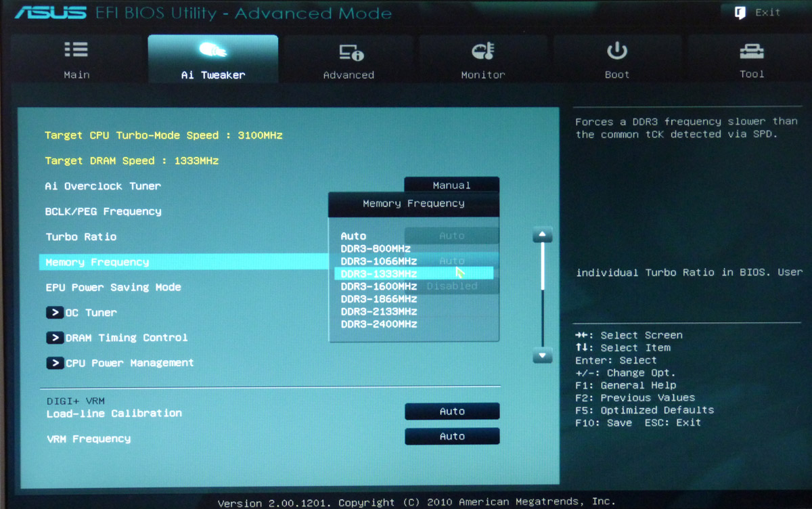Screen dimensions: 812x509
Task: Select DDR3-800MHz option
Action: [x=376, y=248]
